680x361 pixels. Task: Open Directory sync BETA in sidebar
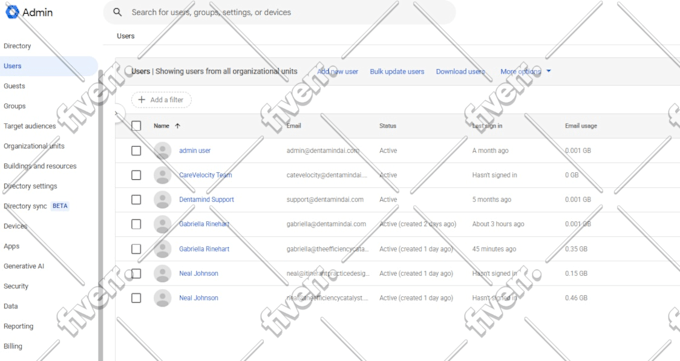coord(36,206)
